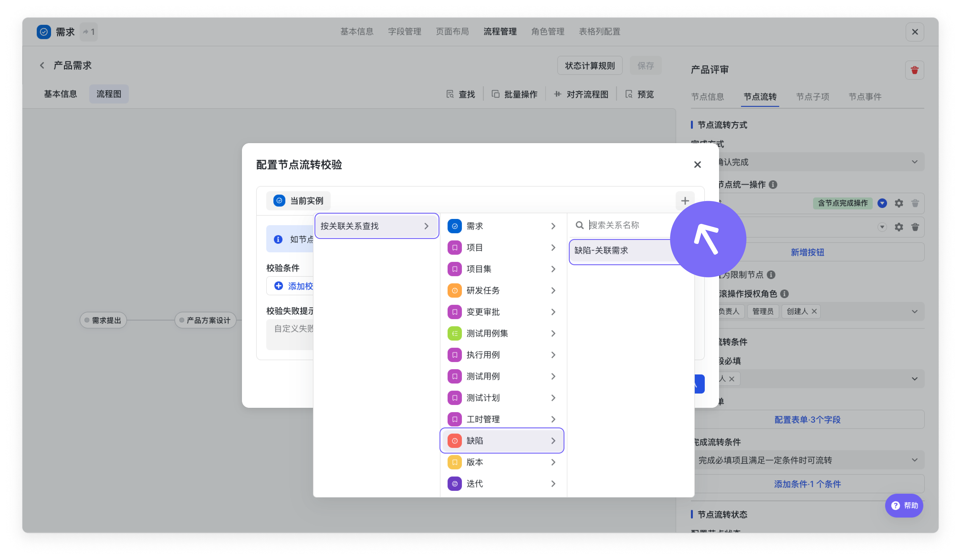Click the 批量操作 toolbar item
This screenshot has height=560, width=961.
514,94
